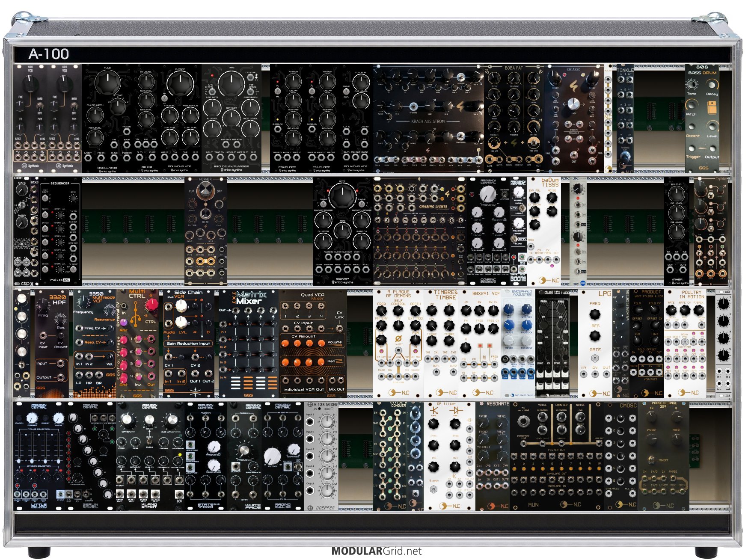The height and width of the screenshot is (560, 754).
Task: Click the Output jack on 808 Bass Drum
Action: point(712,148)
